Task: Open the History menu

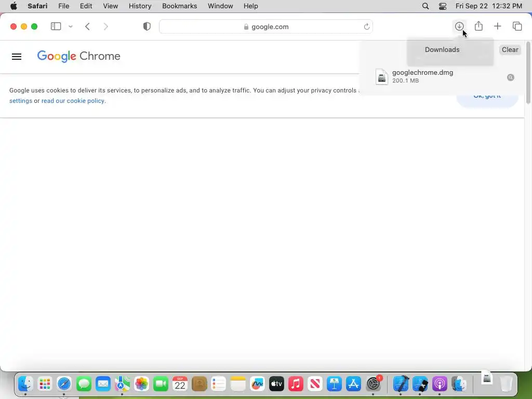Action: [140, 6]
